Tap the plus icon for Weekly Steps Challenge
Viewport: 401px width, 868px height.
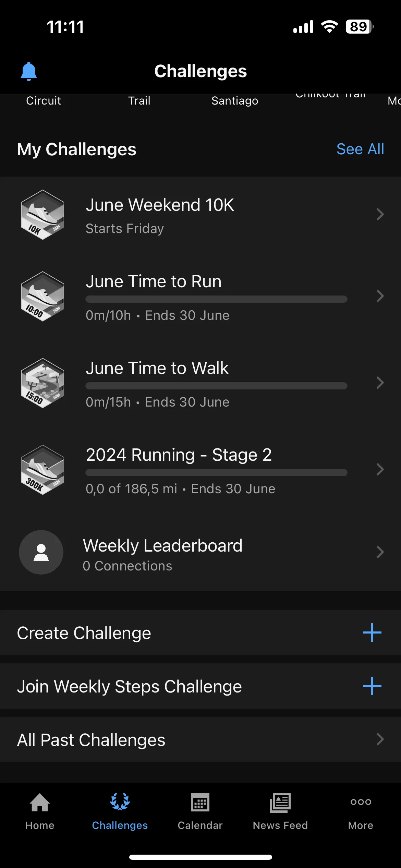[372, 686]
